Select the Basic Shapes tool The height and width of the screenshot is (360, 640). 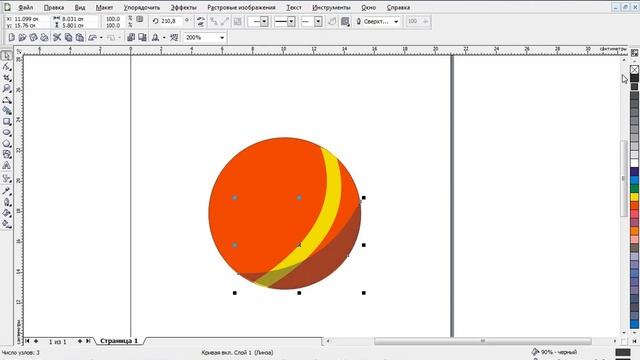point(7,155)
